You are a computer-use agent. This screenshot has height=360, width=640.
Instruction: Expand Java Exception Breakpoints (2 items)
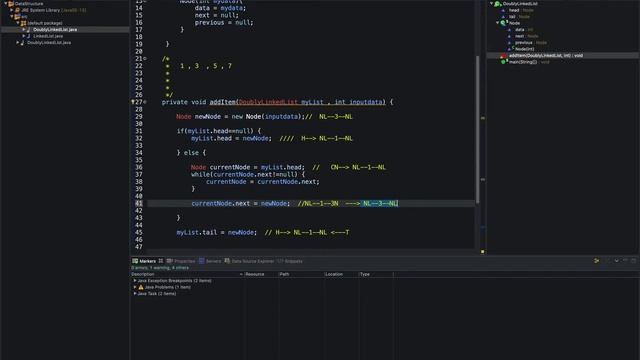tap(135, 281)
